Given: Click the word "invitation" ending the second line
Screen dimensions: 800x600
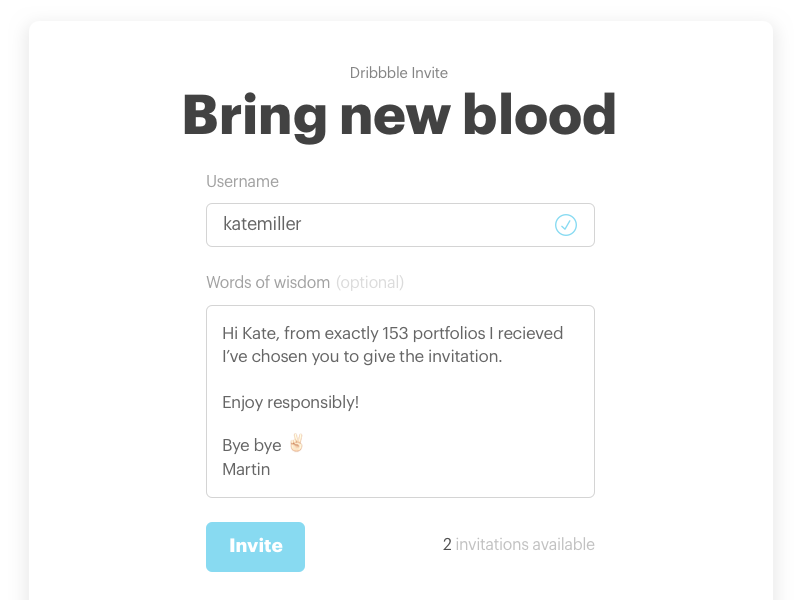Looking at the screenshot, I should (x=463, y=356).
